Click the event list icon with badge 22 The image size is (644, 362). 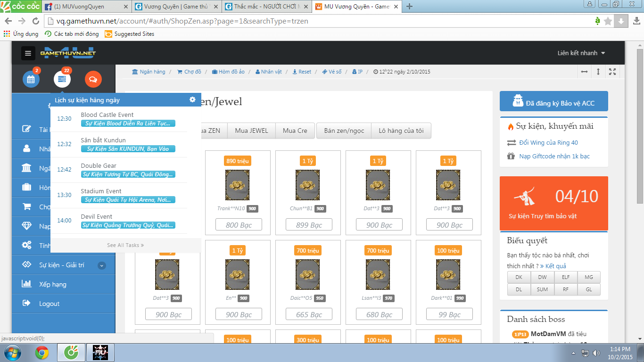coord(62,79)
